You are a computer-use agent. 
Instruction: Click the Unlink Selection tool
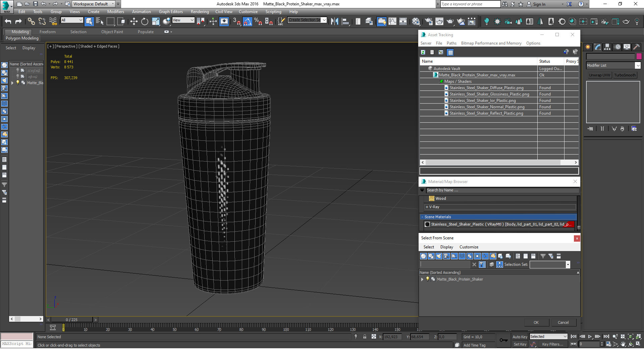42,21
